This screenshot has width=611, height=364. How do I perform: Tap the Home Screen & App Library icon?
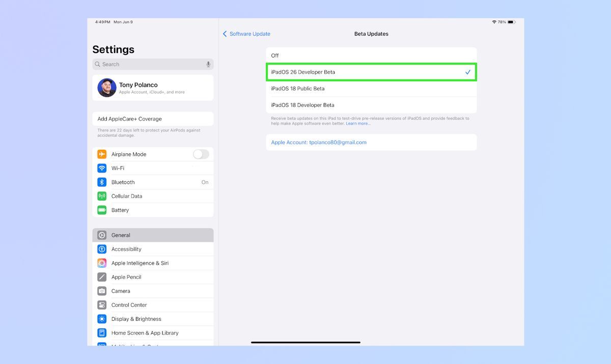click(x=102, y=333)
